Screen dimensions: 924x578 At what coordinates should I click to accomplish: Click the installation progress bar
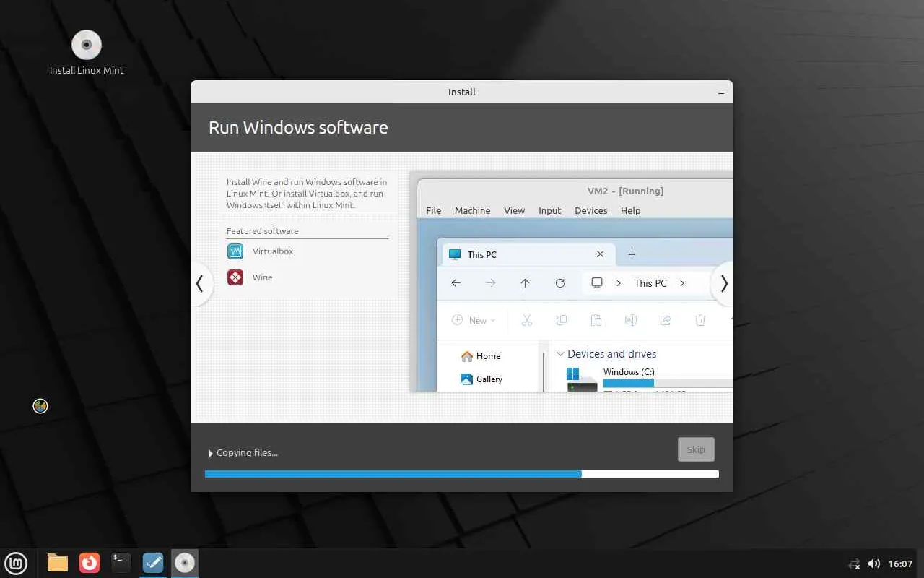click(462, 474)
